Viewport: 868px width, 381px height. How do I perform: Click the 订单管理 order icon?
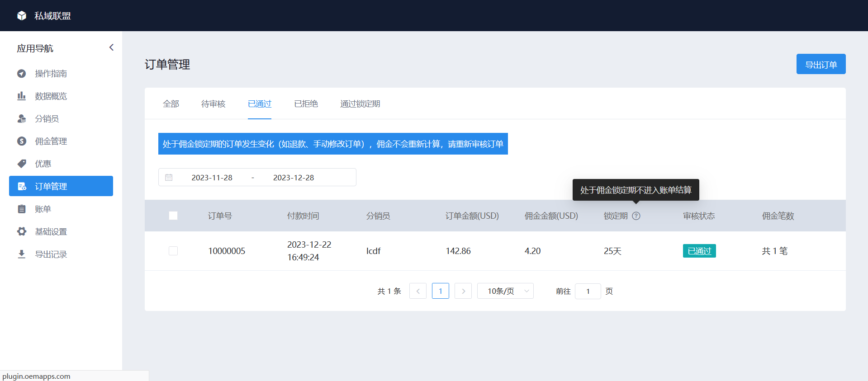click(22, 186)
